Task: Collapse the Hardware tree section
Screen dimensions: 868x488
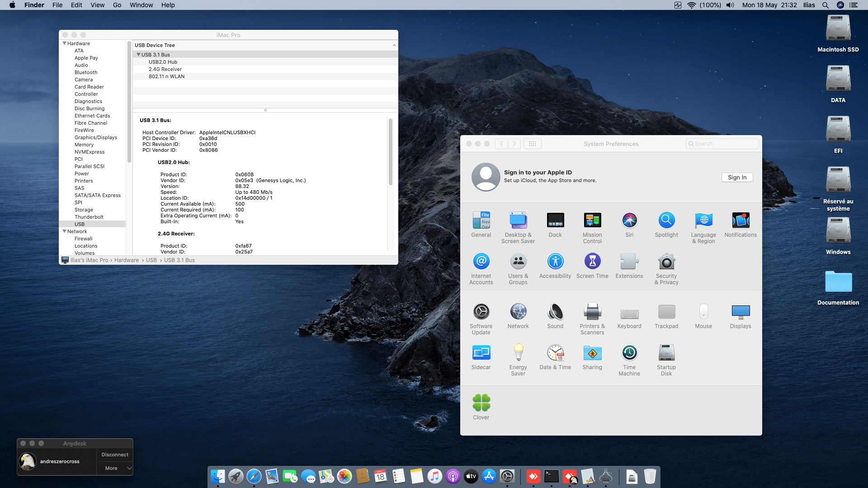Action: (64, 43)
